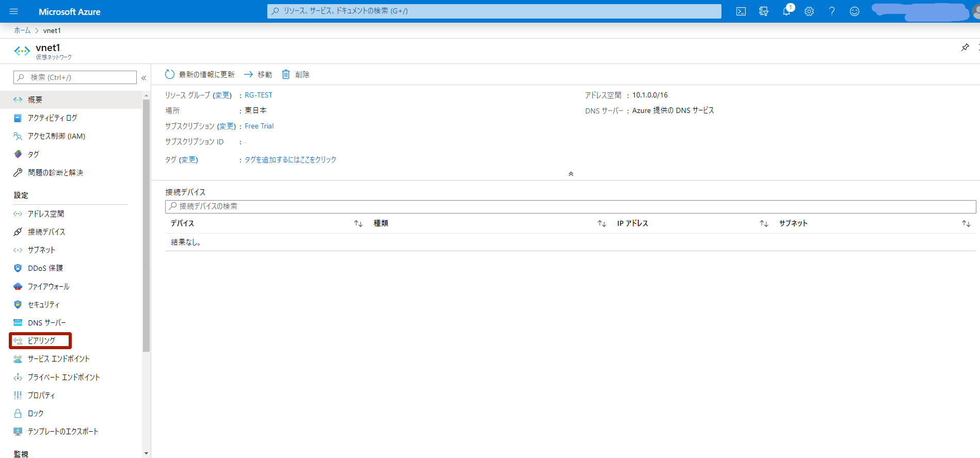Image resolution: width=980 pixels, height=458 pixels.
Task: Open the RG-TEST resource group link
Action: (x=258, y=95)
